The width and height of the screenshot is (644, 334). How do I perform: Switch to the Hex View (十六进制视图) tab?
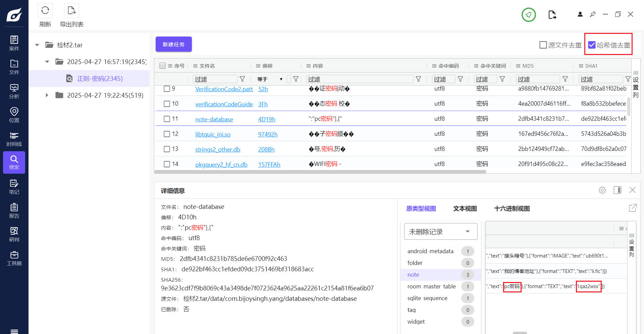click(x=512, y=209)
